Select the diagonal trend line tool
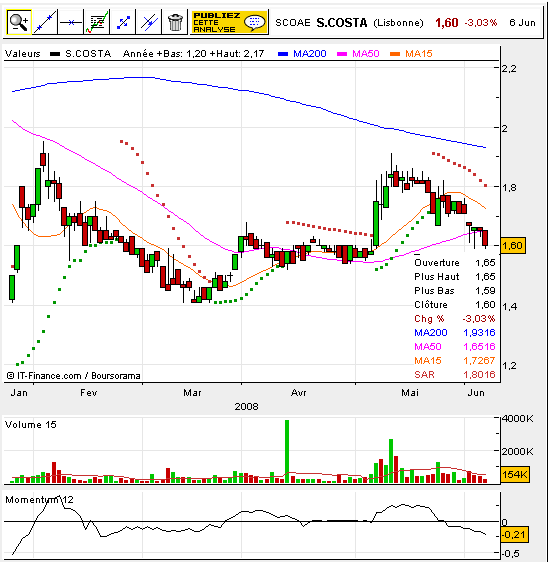Image resolution: width=548 pixels, height=562 pixels. pos(45,22)
